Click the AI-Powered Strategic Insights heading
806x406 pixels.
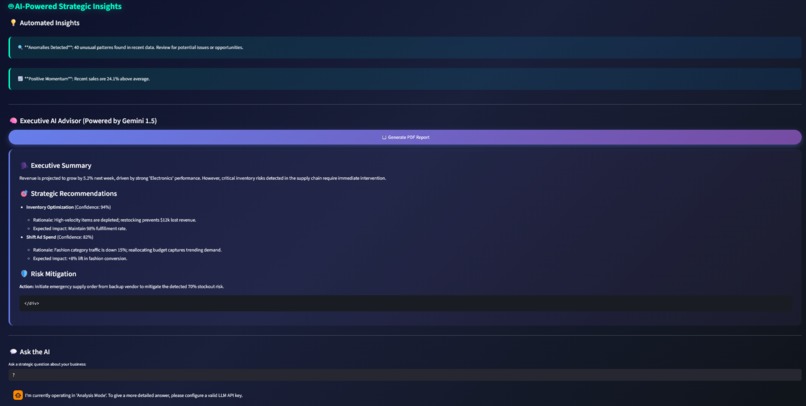[68, 7]
